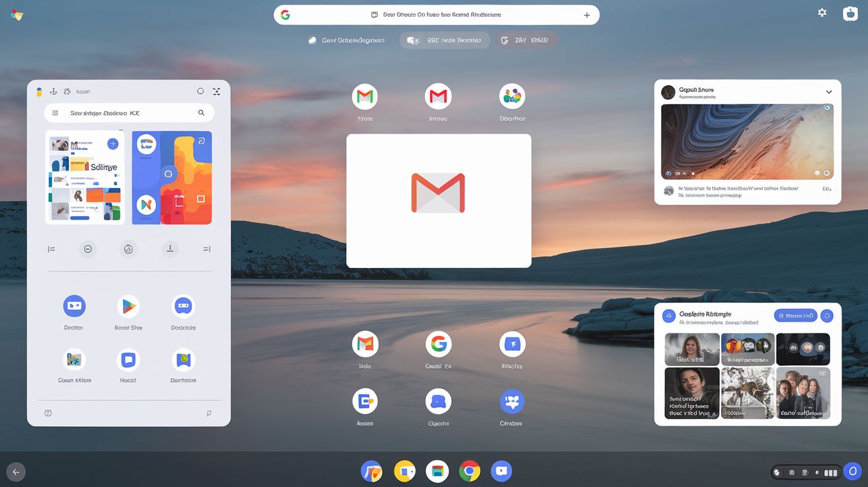This screenshot has width=868, height=487.
Task: Select the "68C" chip under the search bar
Action: (x=445, y=40)
